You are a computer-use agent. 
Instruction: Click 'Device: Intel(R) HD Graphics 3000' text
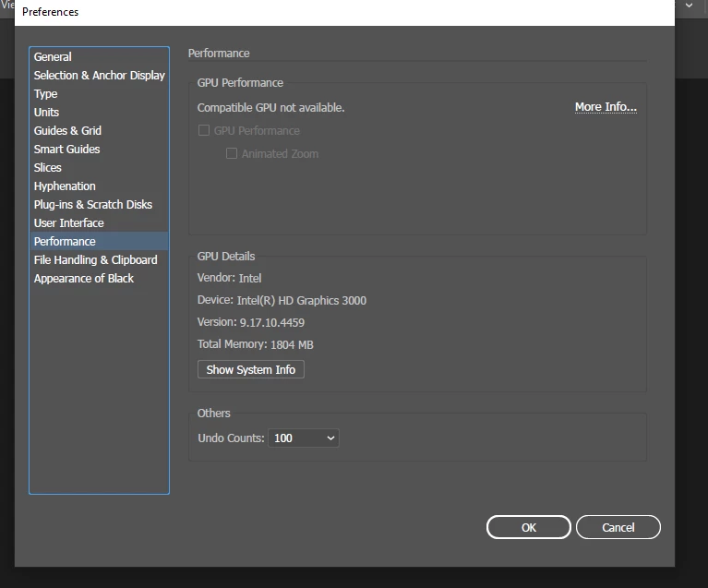point(282,300)
